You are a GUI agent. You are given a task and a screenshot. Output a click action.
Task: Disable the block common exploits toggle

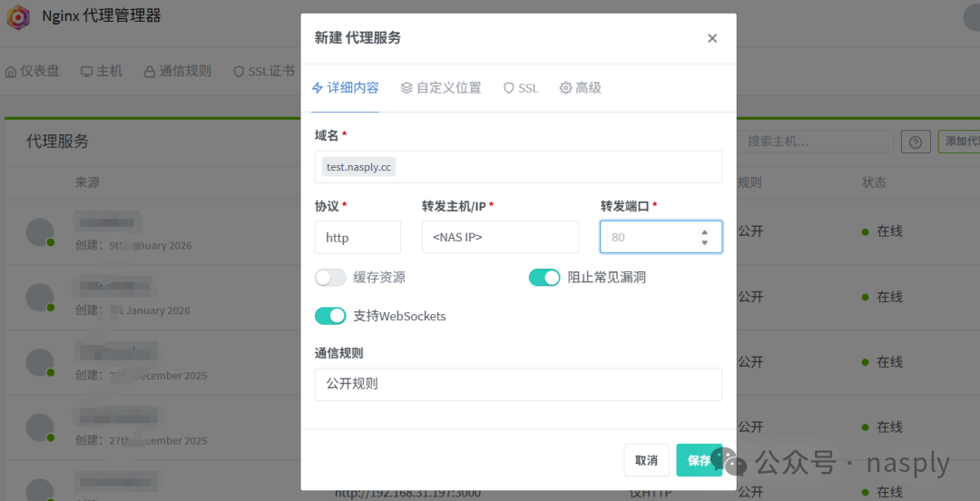click(x=544, y=278)
